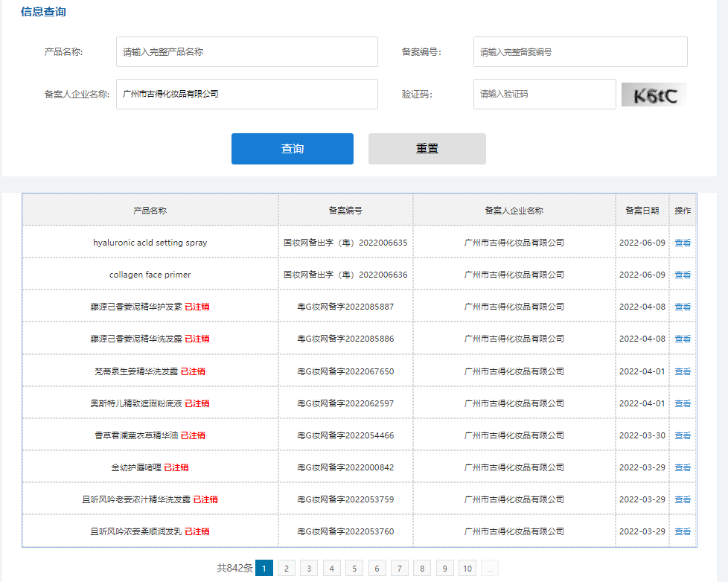The image size is (728, 582).
Task: Open 查看 for collagen face primer
Action: [682, 275]
